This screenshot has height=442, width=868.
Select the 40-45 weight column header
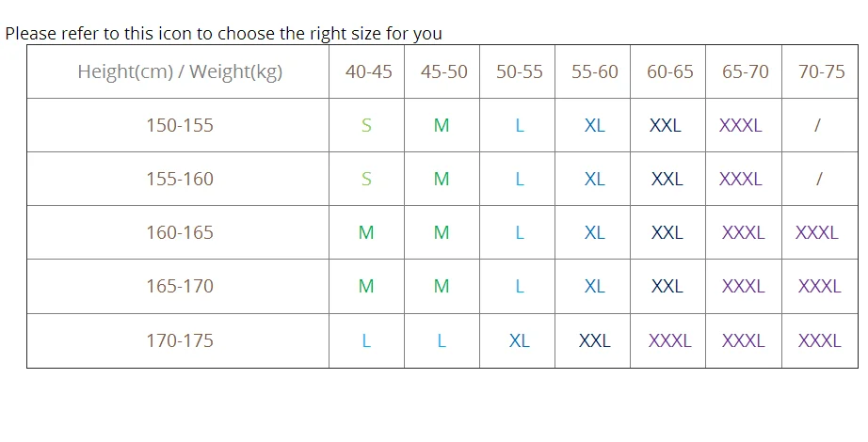point(369,71)
